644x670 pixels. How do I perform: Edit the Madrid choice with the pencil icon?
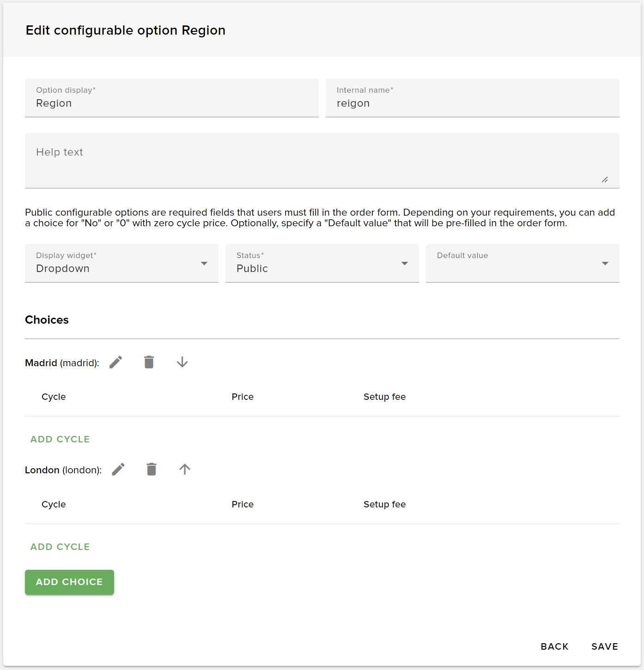click(115, 362)
